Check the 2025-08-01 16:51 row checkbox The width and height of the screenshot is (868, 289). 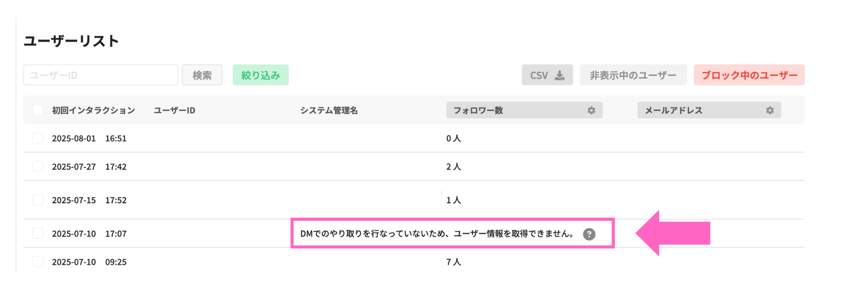click(x=38, y=138)
